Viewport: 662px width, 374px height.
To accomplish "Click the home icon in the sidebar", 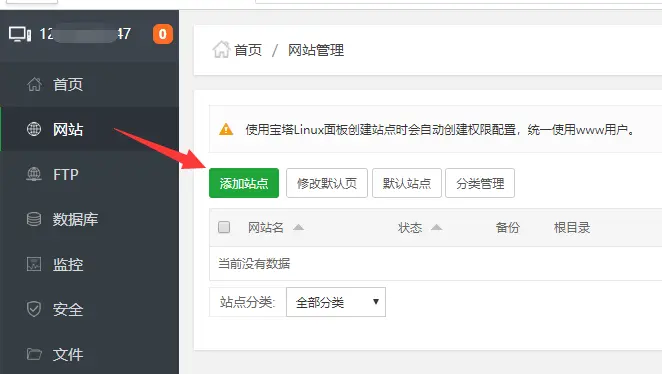I will [34, 84].
